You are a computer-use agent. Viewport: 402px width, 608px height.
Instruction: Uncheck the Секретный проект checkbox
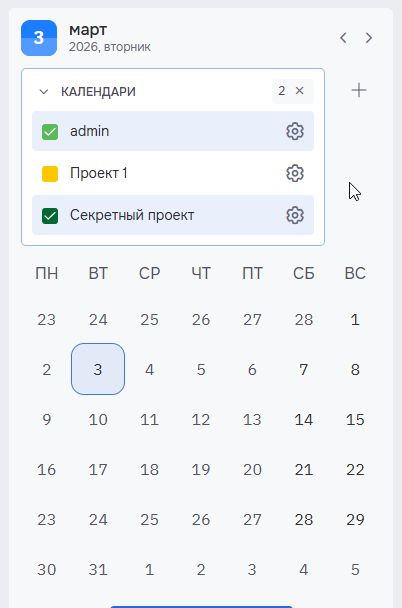coord(50,216)
